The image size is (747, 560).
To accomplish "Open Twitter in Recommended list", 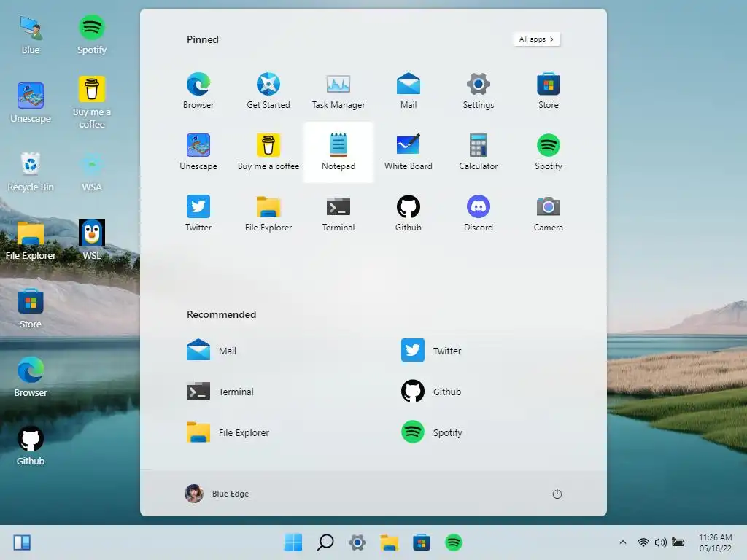I will (431, 351).
